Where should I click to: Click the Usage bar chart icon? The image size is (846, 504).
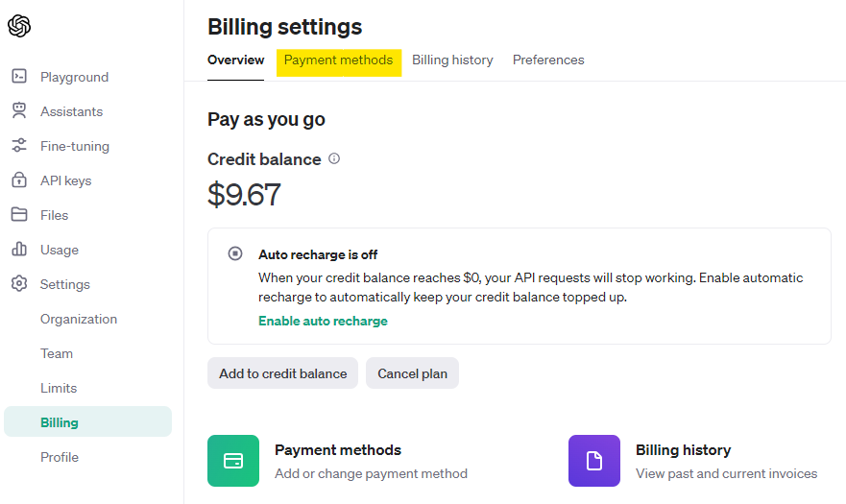click(19, 250)
